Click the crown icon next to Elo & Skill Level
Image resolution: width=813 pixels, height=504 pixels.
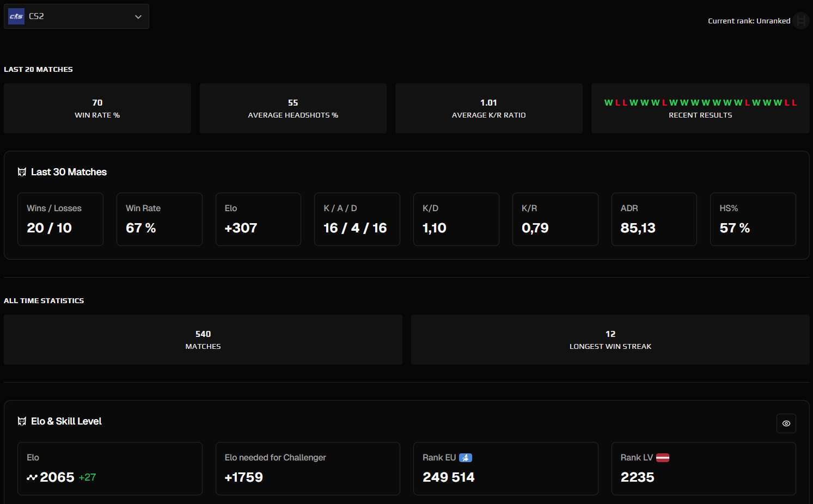pyautogui.click(x=21, y=421)
